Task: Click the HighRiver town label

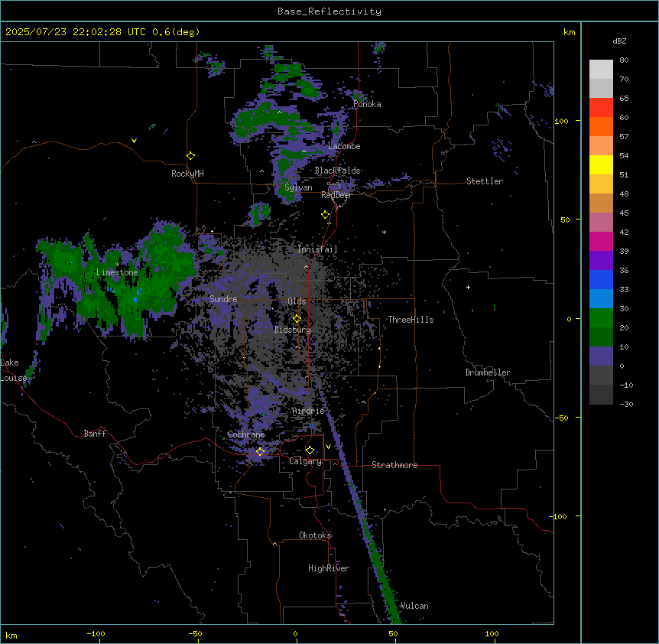Action: 329,568
